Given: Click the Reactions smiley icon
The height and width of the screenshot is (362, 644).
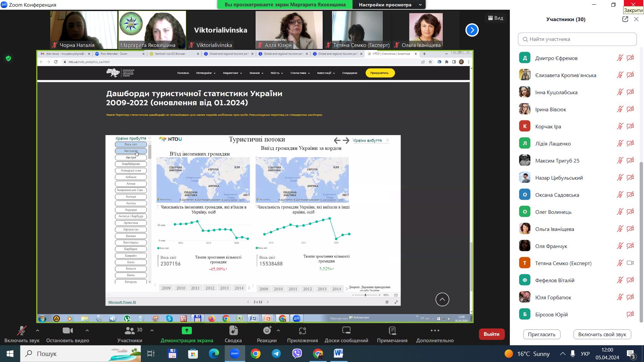Looking at the screenshot, I should pos(267,331).
